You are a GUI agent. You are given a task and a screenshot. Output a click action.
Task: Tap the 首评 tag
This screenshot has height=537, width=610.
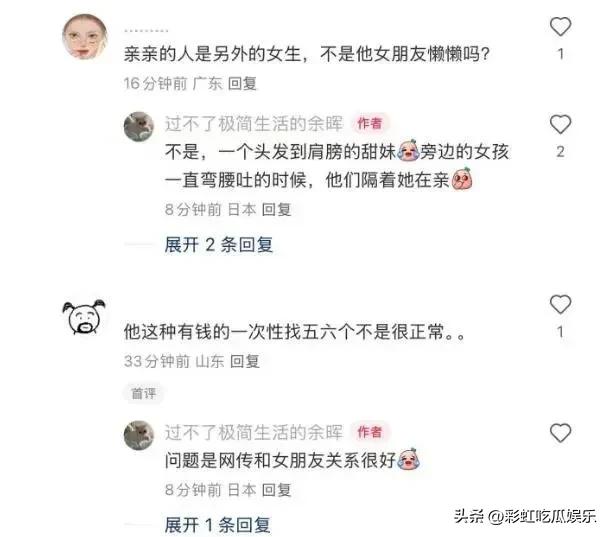click(144, 393)
